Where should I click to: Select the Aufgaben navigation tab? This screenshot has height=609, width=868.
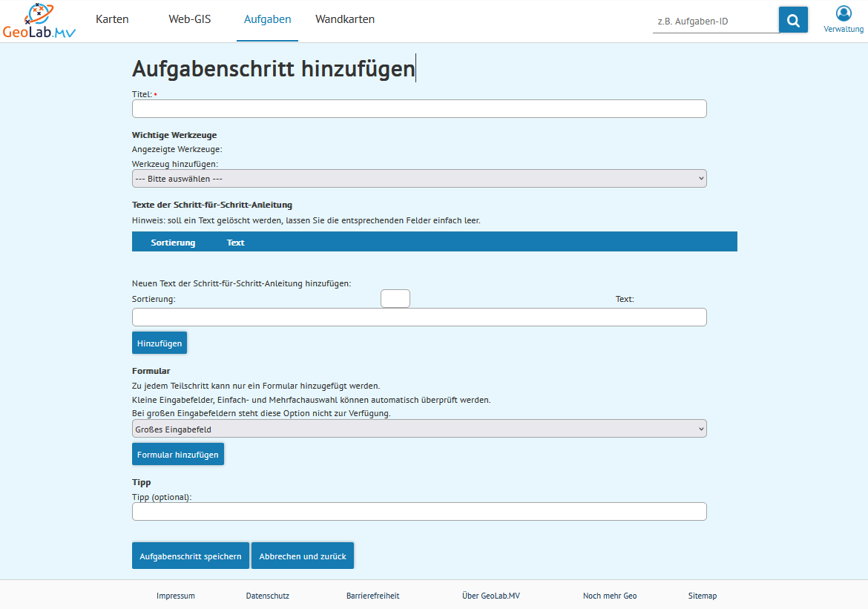pyautogui.click(x=268, y=19)
